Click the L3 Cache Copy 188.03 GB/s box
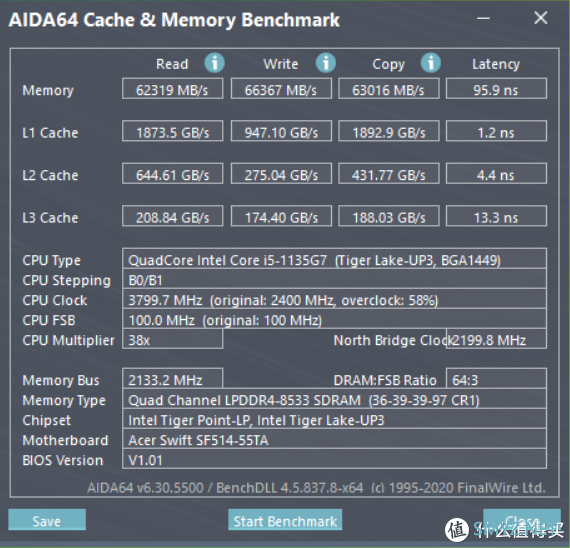Image resolution: width=570 pixels, height=548 pixels. [x=389, y=216]
